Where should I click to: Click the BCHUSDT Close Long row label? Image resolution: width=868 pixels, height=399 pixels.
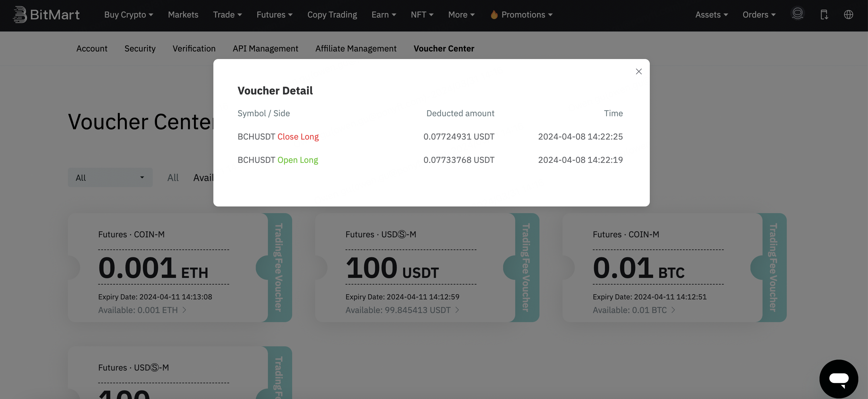pos(278,136)
